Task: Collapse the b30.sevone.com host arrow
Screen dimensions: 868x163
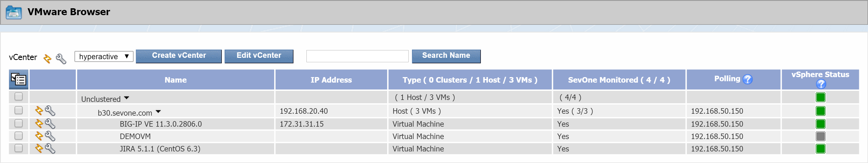Action: [x=158, y=112]
